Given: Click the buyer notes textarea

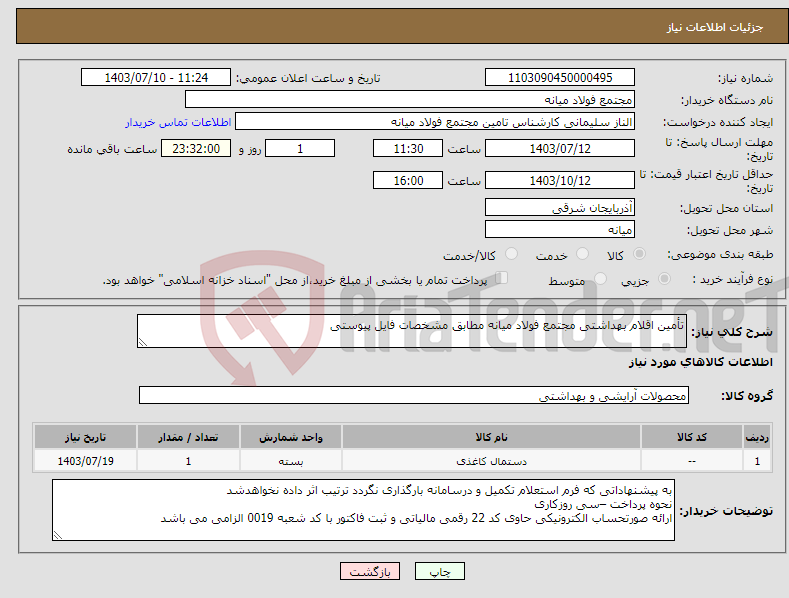Looking at the screenshot, I should [363, 510].
